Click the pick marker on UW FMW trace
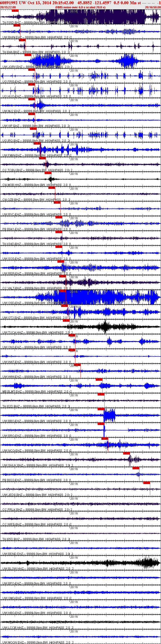This screenshot has width=161, height=644. coord(36,143)
